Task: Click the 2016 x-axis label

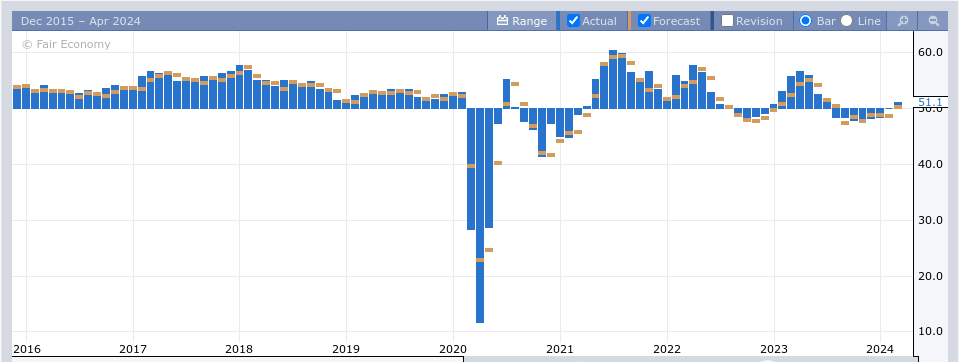Action: [x=26, y=349]
